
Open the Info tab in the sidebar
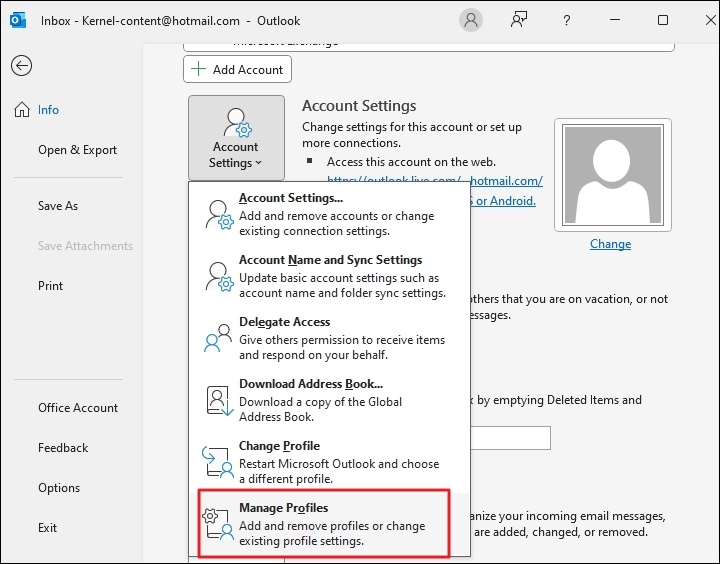click(48, 110)
